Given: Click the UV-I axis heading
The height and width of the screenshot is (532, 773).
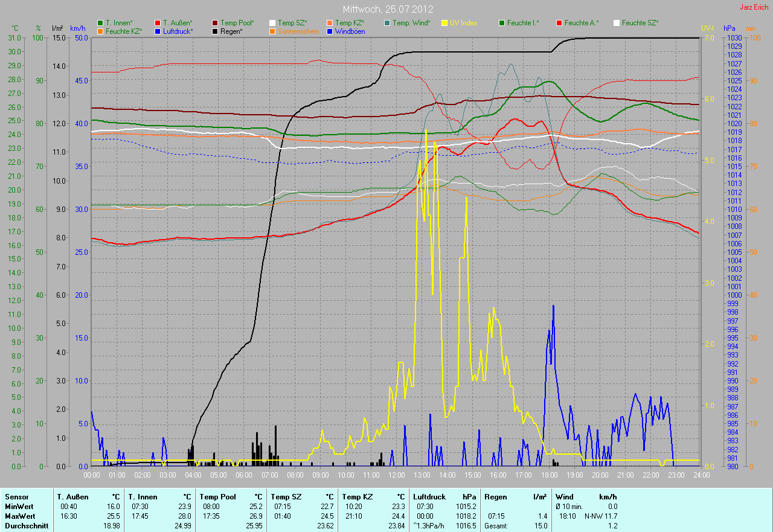Looking at the screenshot, I should point(707,28).
